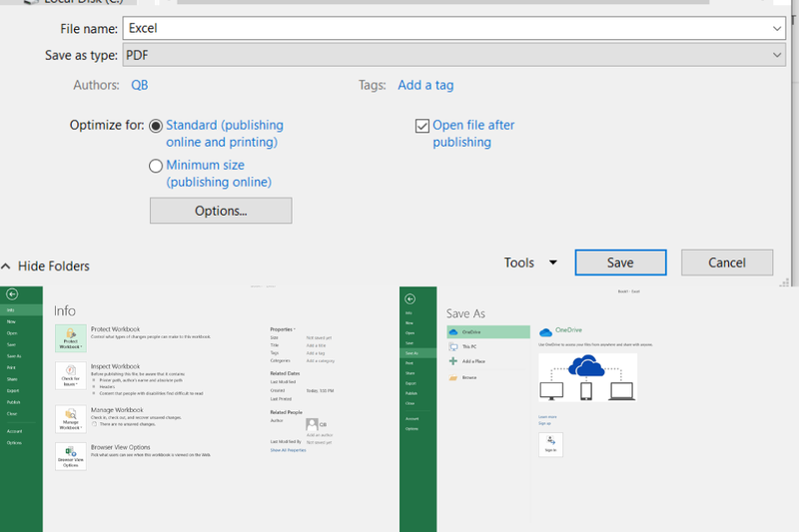Click the Manage Workbook icon button
The image size is (799, 532).
[x=71, y=419]
